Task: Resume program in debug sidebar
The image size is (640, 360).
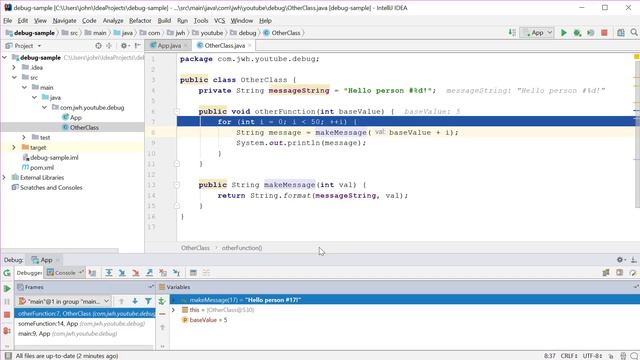Action: (x=7, y=289)
